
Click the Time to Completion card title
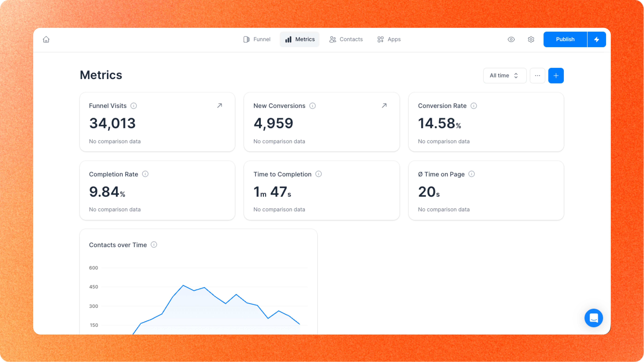282,174
